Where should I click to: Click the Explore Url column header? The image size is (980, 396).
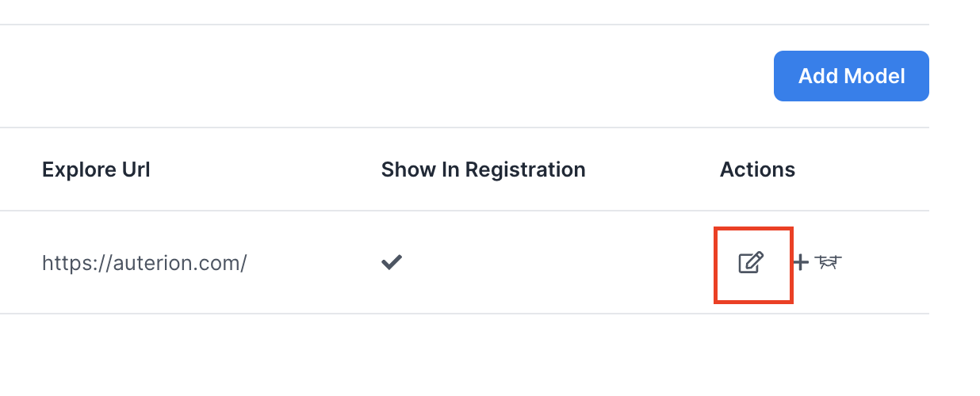(x=96, y=169)
